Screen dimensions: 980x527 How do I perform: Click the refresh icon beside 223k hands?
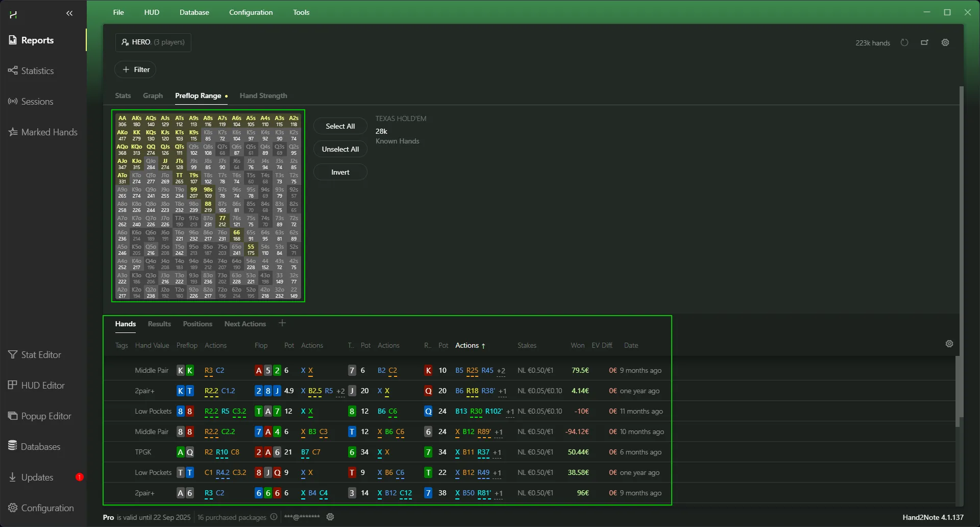[904, 43]
